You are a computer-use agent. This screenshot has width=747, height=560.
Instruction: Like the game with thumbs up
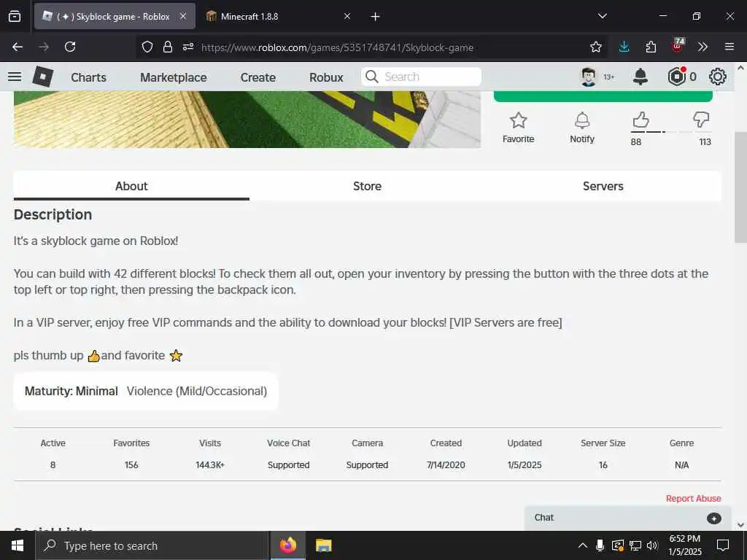[x=640, y=120]
